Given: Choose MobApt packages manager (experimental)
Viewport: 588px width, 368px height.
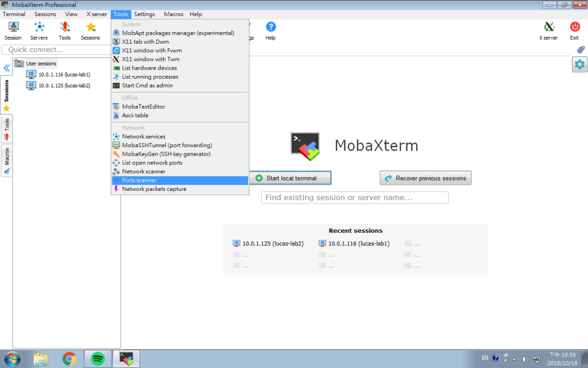Looking at the screenshot, I should (180, 33).
